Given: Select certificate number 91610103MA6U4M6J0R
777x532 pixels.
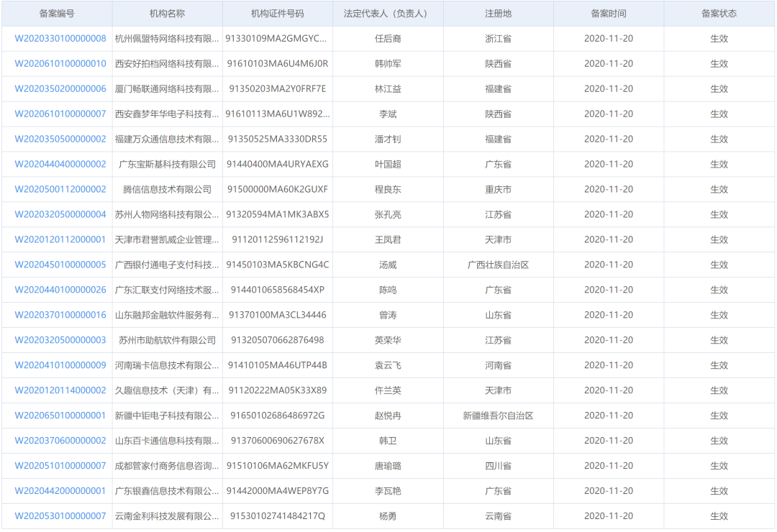Looking at the screenshot, I should (x=278, y=64).
